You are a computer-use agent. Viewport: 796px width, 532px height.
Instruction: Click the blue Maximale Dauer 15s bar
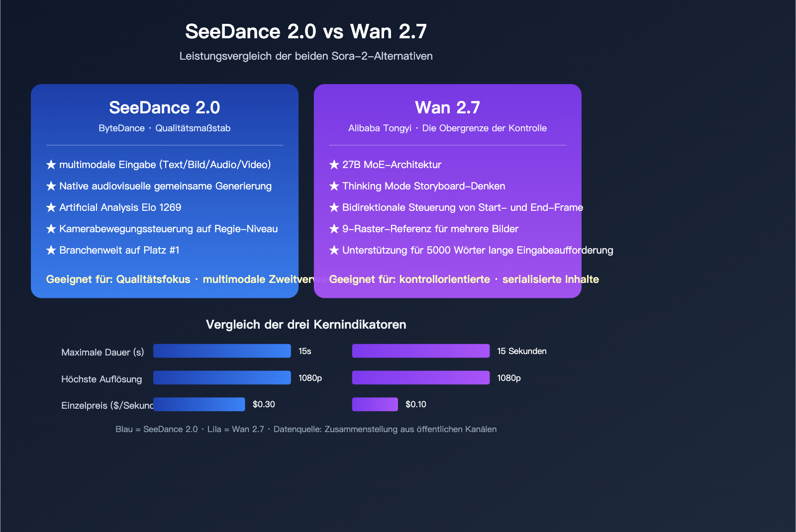(x=222, y=351)
